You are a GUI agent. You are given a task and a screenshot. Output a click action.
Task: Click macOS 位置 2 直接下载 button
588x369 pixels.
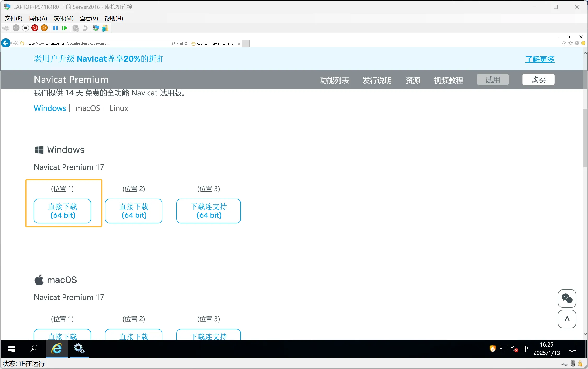134,335
